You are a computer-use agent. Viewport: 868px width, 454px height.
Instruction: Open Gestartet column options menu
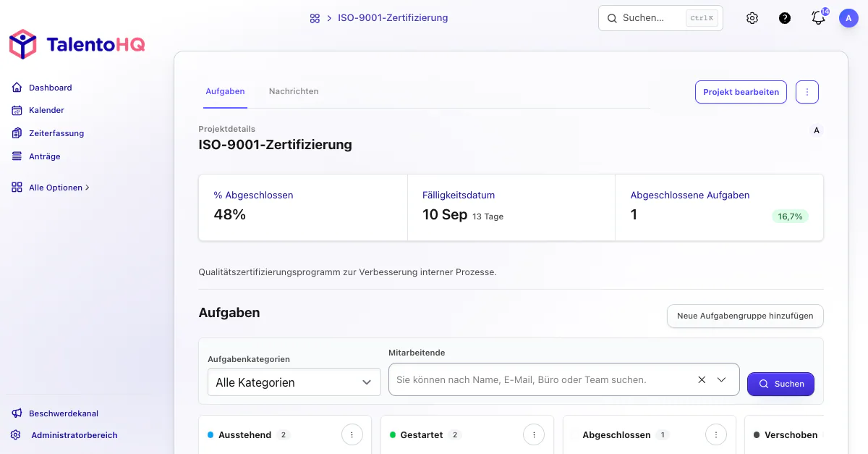tap(533, 434)
